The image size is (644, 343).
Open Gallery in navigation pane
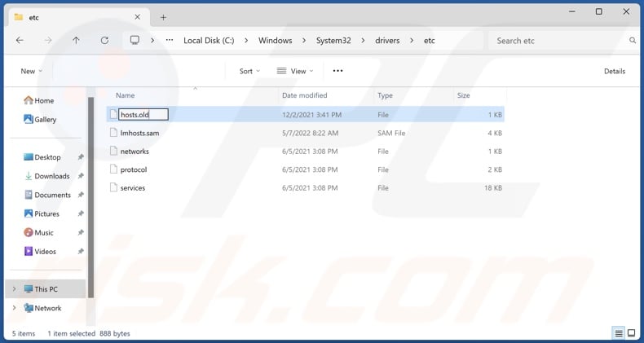40,120
